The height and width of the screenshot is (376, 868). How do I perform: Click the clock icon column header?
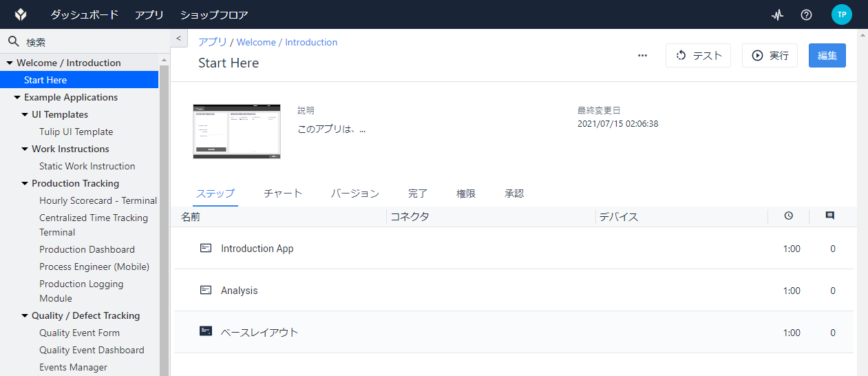click(789, 216)
